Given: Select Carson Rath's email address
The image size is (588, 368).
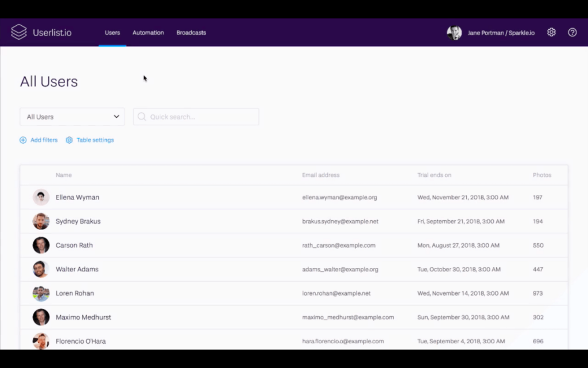Looking at the screenshot, I should click(x=339, y=246).
